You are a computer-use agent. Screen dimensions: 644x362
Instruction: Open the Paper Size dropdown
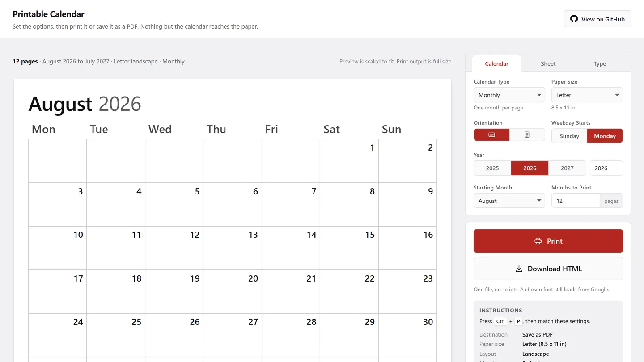pos(587,95)
